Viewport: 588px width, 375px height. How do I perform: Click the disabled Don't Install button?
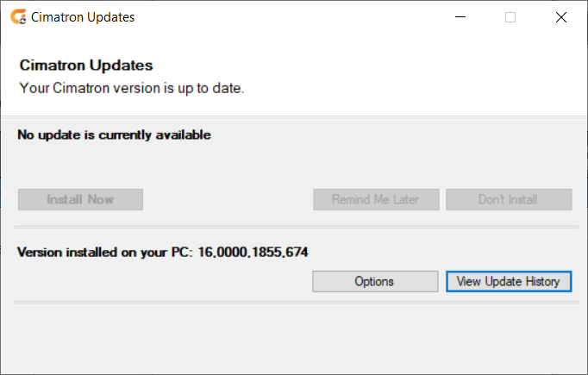509,199
